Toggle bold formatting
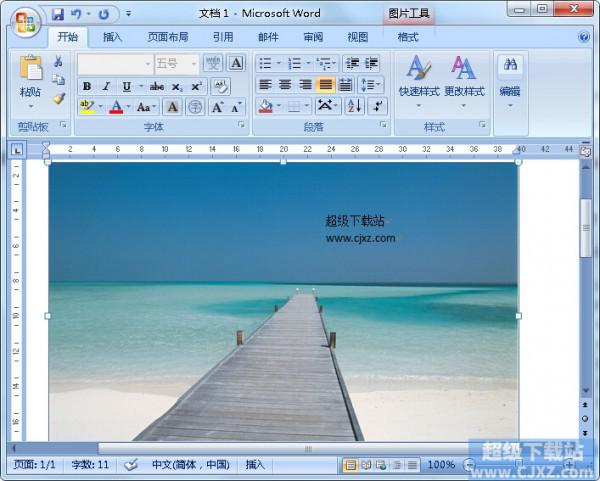 pyautogui.click(x=87, y=86)
